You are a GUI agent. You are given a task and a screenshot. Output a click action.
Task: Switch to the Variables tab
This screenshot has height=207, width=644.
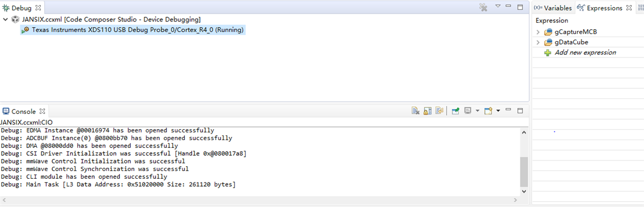click(553, 8)
